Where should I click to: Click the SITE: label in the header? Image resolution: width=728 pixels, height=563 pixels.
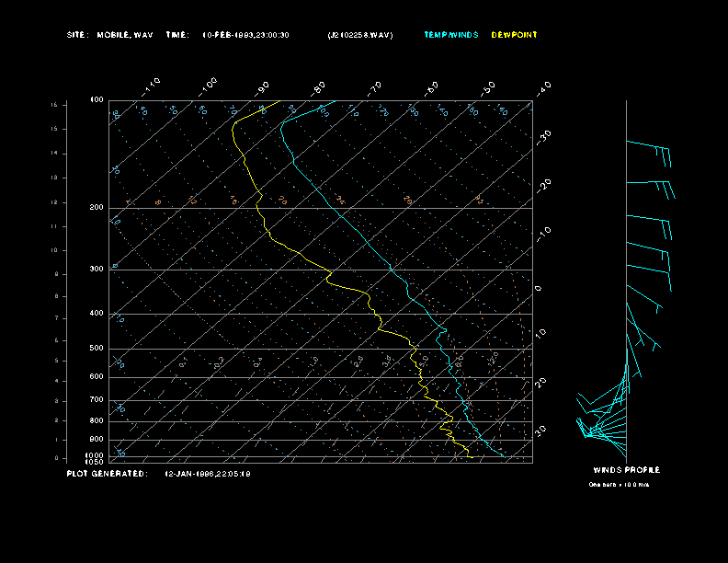(77, 35)
